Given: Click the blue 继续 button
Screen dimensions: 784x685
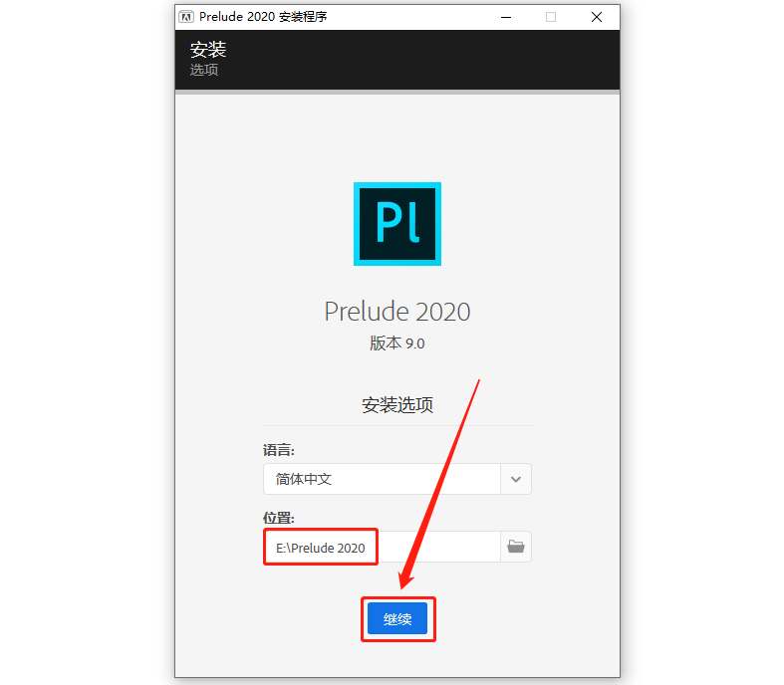Looking at the screenshot, I should click(x=397, y=618).
